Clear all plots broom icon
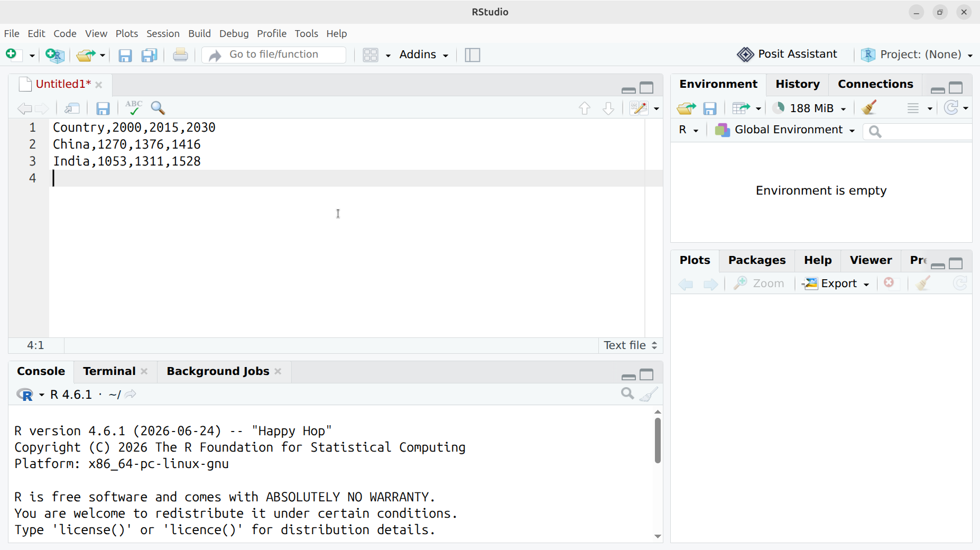 [923, 283]
